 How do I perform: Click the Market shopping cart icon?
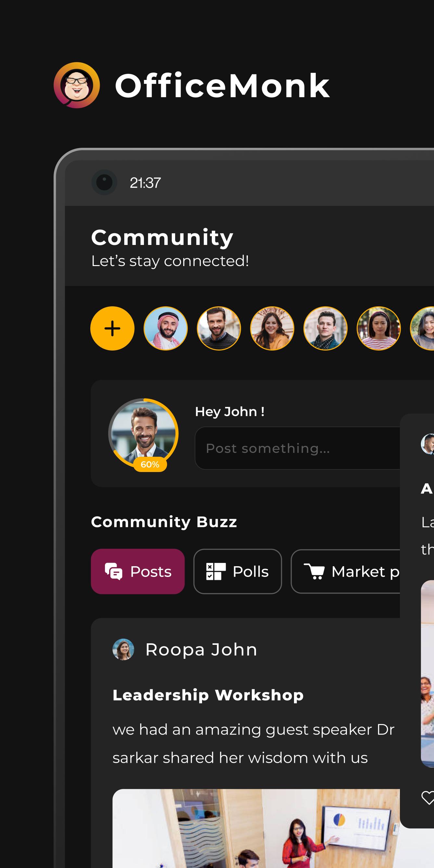[314, 571]
